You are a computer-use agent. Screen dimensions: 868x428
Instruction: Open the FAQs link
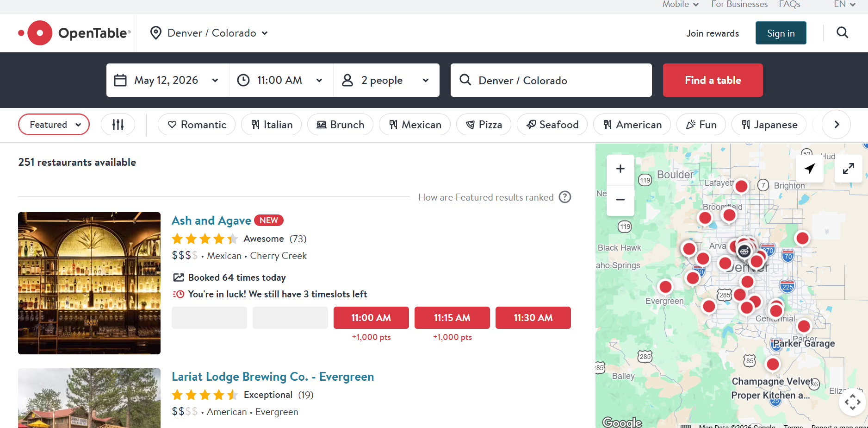(x=789, y=4)
